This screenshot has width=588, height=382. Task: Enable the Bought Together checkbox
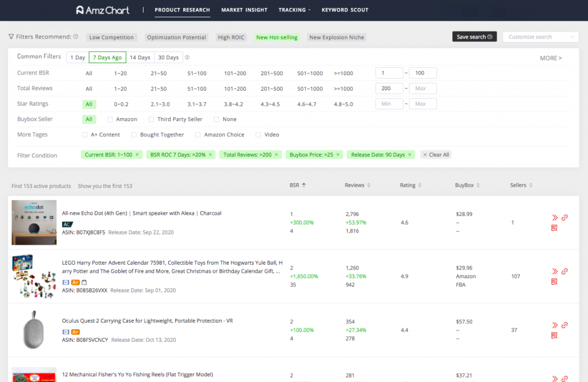click(134, 135)
